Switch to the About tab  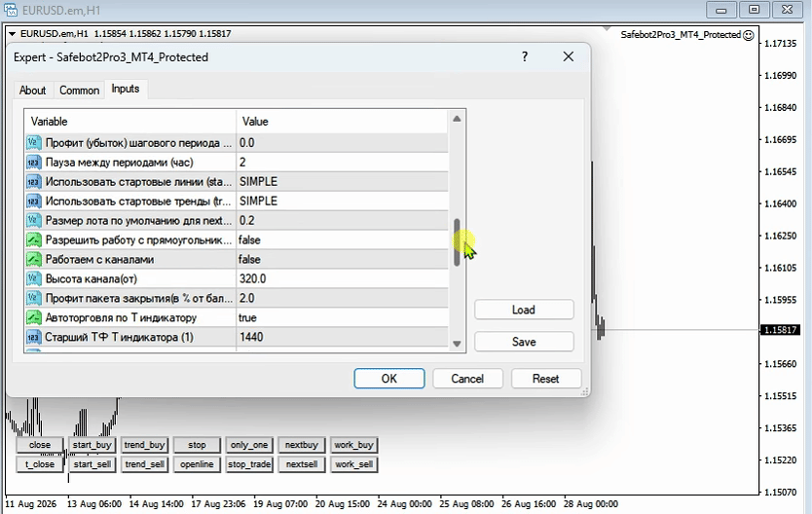(33, 91)
